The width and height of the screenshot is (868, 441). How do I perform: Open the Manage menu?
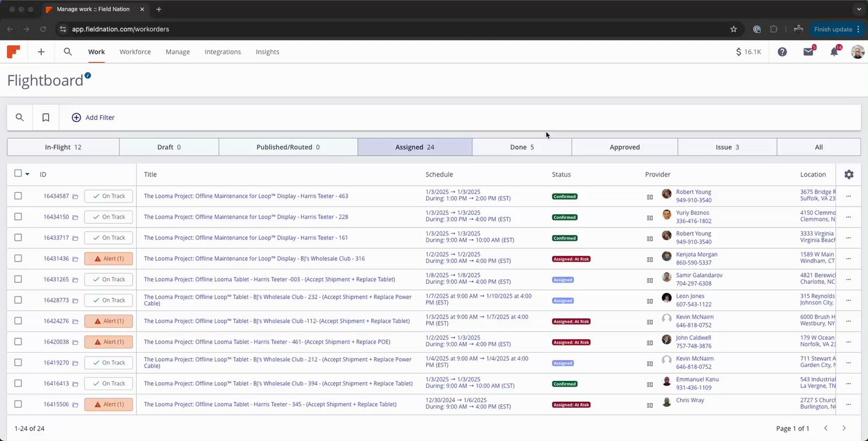tap(178, 52)
